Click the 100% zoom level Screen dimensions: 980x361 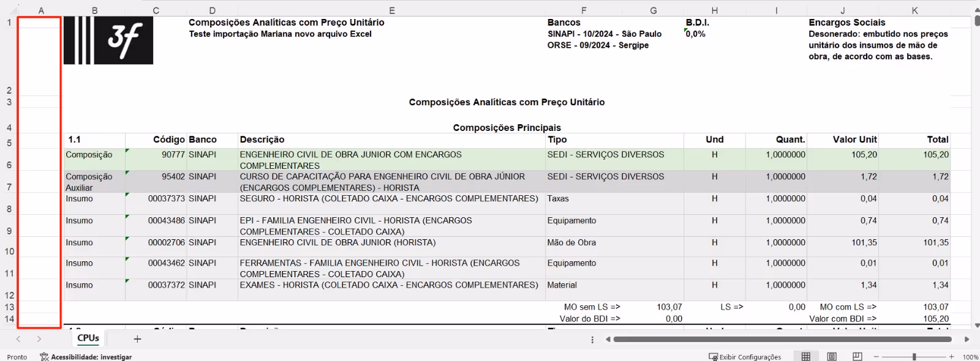point(970,357)
